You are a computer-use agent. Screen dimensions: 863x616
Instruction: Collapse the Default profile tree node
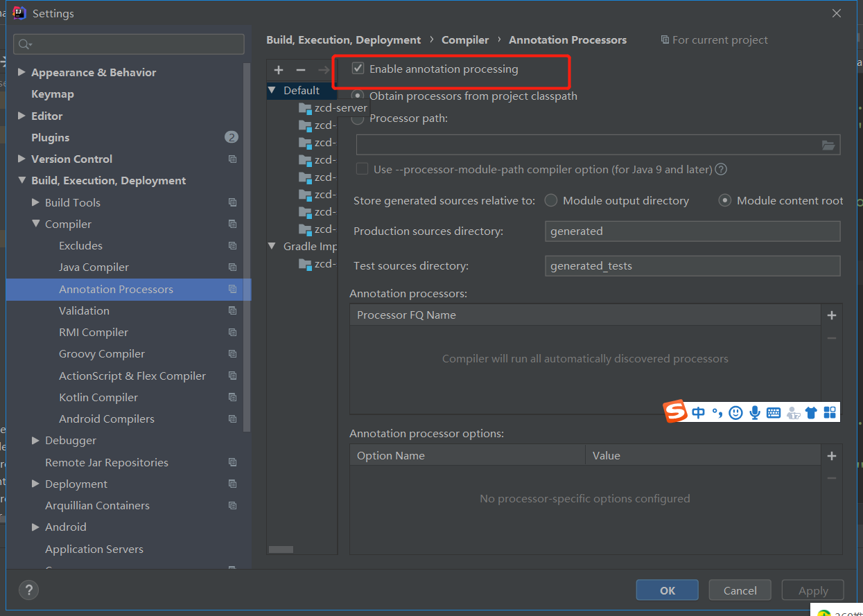271,90
